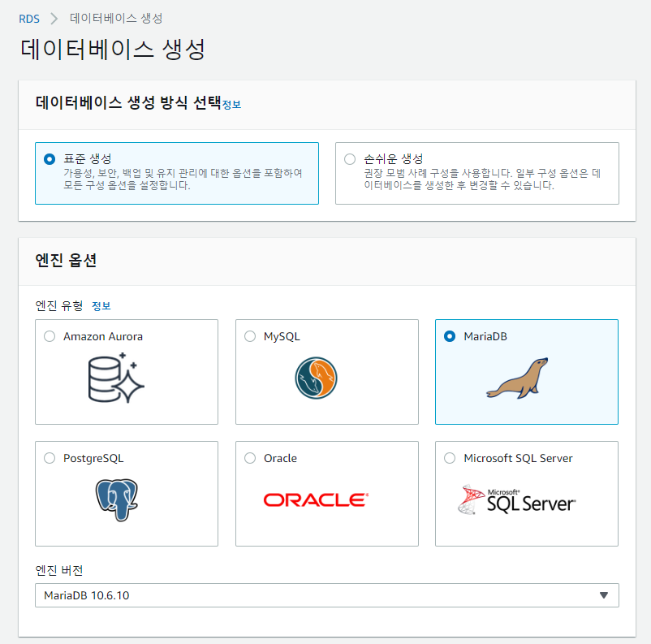Open 정보 link next to 엔진 유형
This screenshot has width=651, height=644.
[101, 306]
